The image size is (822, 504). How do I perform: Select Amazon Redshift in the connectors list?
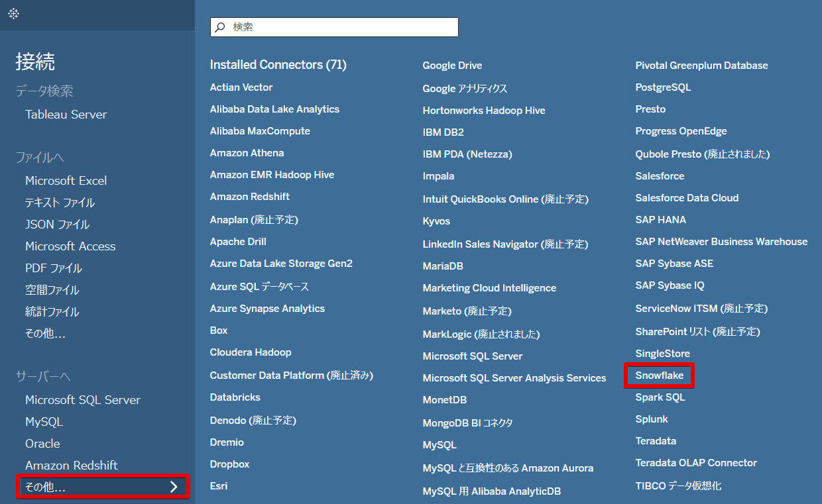coord(250,197)
